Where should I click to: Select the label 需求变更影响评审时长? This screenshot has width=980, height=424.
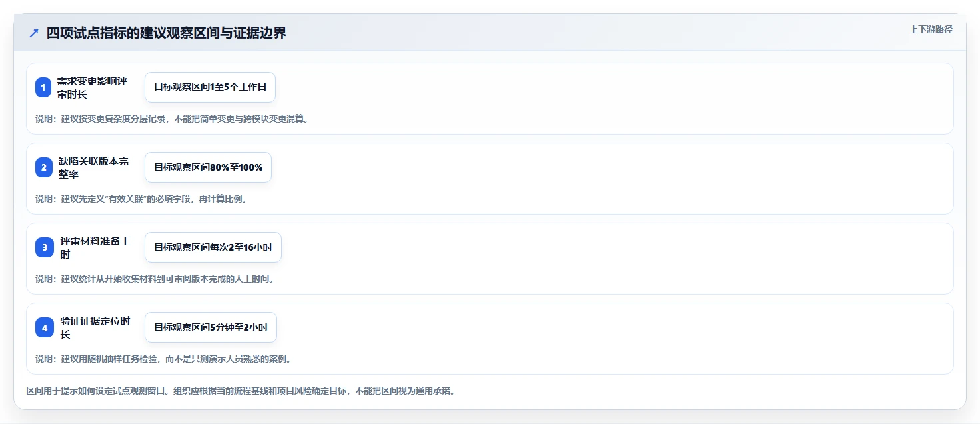coord(92,87)
